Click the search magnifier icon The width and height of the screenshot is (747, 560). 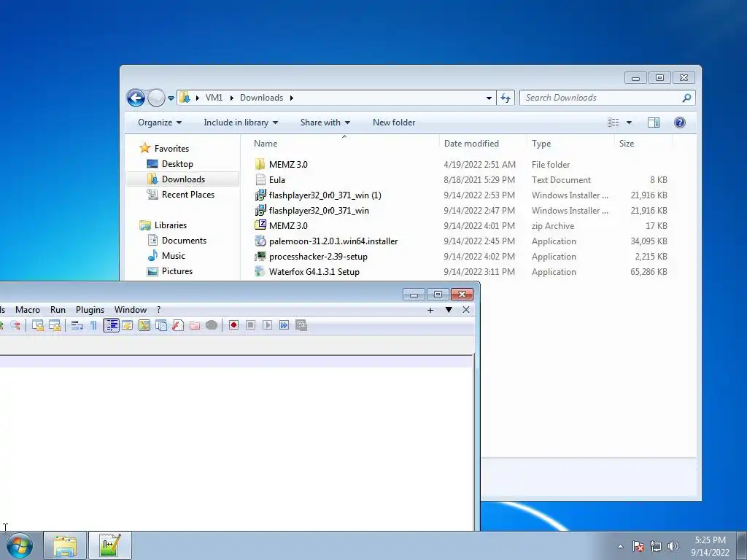pos(686,98)
